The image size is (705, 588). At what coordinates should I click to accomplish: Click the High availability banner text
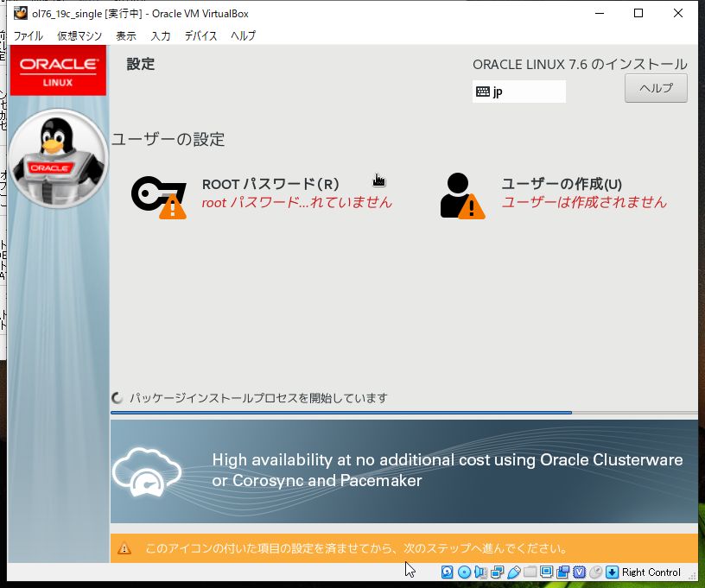click(x=447, y=471)
